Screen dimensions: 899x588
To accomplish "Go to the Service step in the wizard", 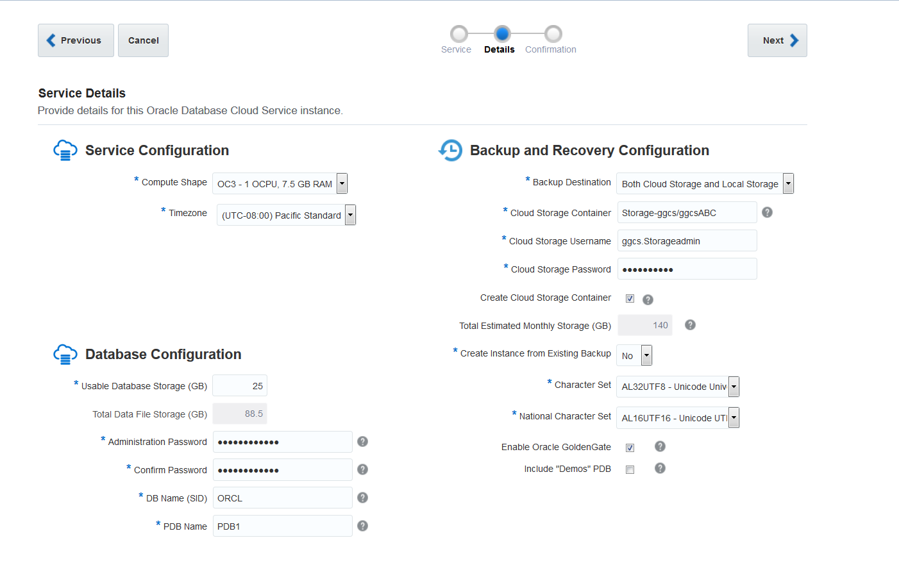I will pyautogui.click(x=457, y=34).
